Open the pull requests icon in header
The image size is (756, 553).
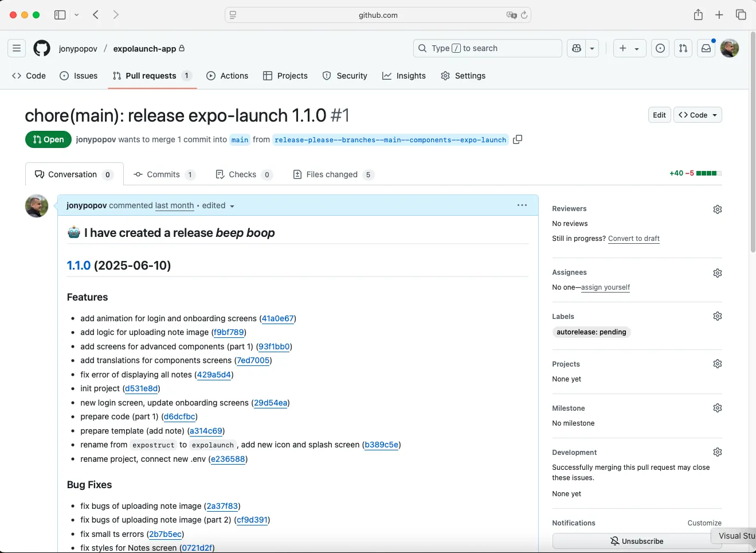coord(683,48)
